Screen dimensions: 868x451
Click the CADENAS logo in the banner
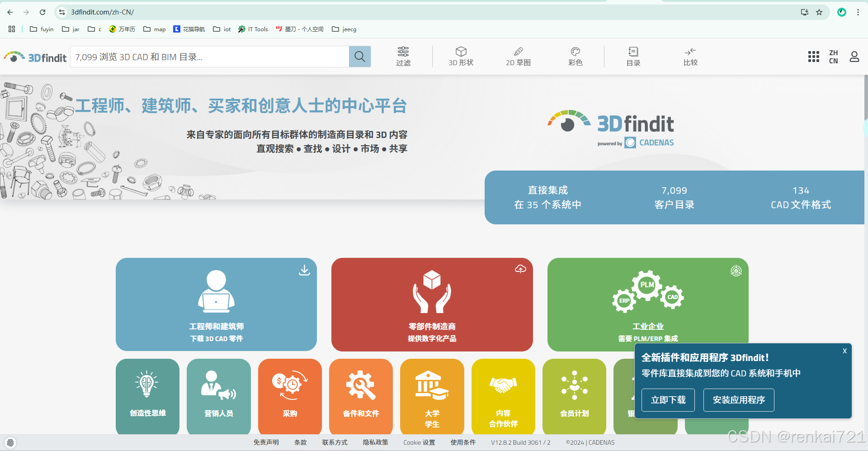650,143
